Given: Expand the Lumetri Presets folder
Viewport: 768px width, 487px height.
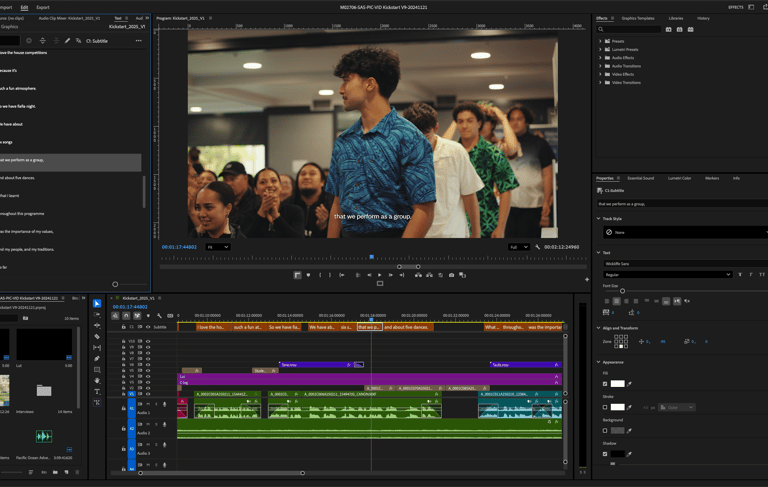Looking at the screenshot, I should pos(600,49).
